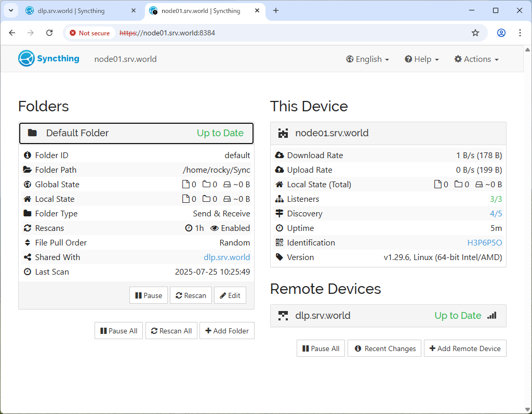Open Recent Changes
The width and height of the screenshot is (532, 414).
(x=384, y=348)
